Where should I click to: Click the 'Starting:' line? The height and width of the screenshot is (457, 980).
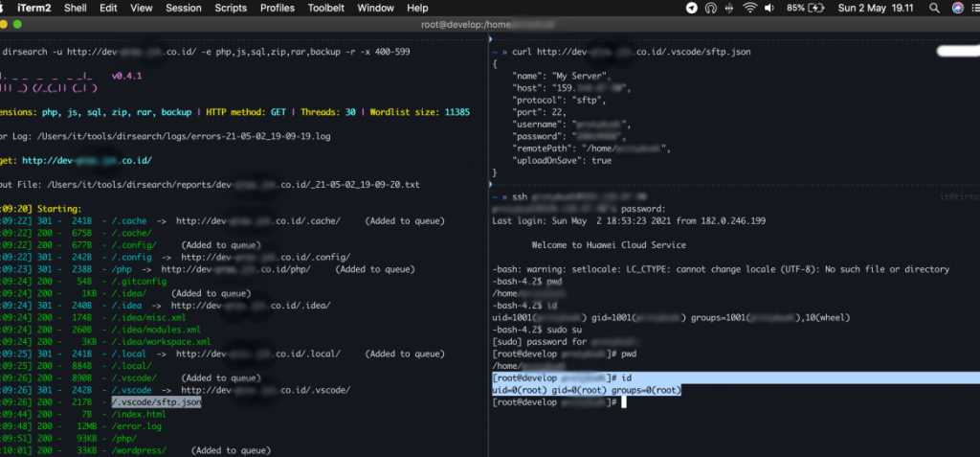(x=58, y=209)
